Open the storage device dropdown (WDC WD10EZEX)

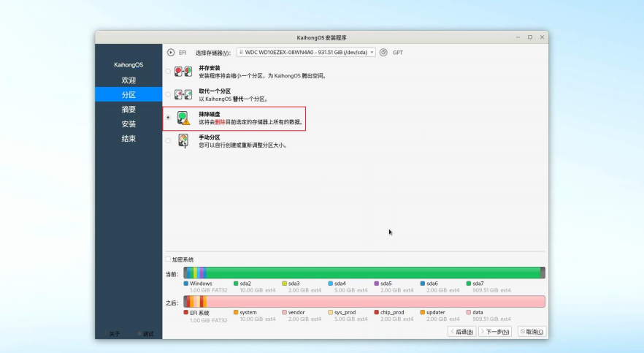point(306,53)
